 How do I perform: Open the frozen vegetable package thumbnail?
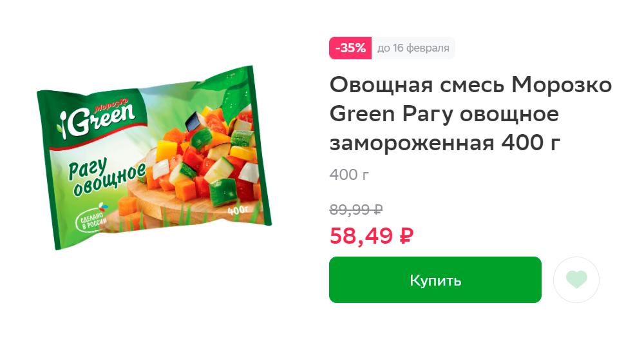coord(154,158)
